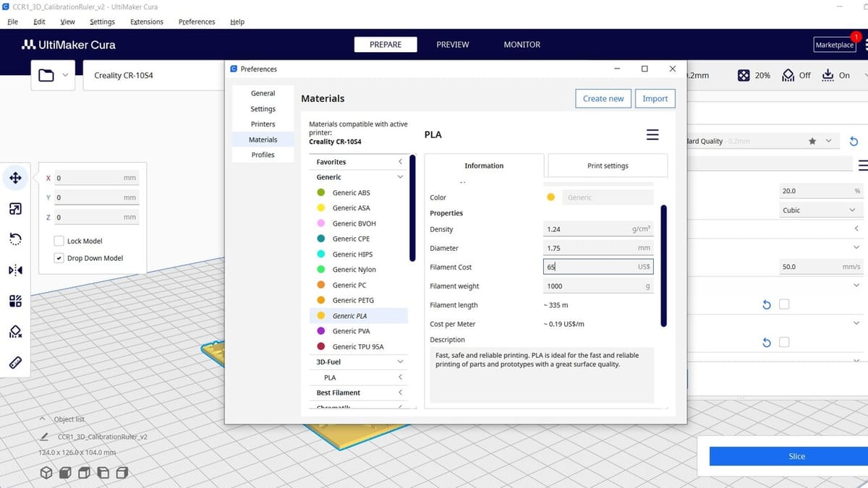Click the UltiMaker Cura logo
This screenshot has height=488, width=868.
[69, 45]
